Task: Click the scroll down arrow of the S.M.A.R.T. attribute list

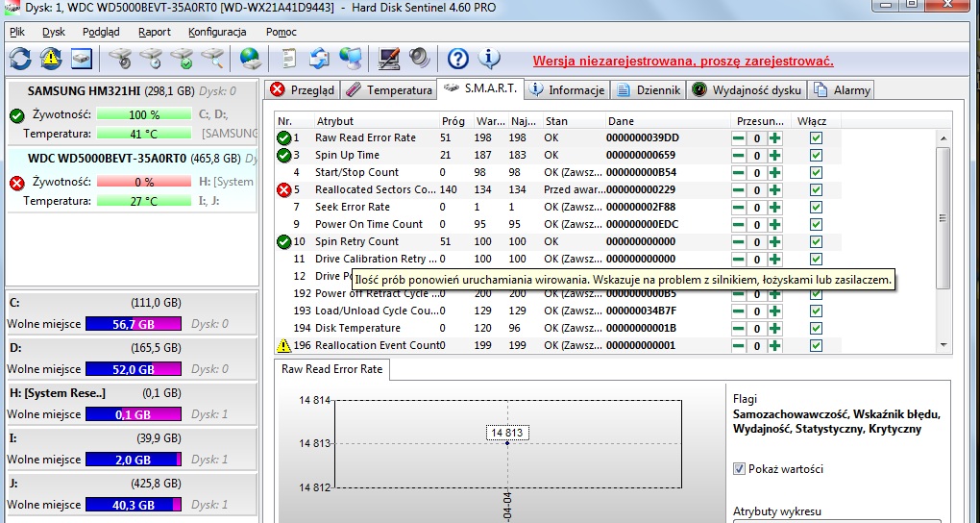Action: click(x=943, y=345)
